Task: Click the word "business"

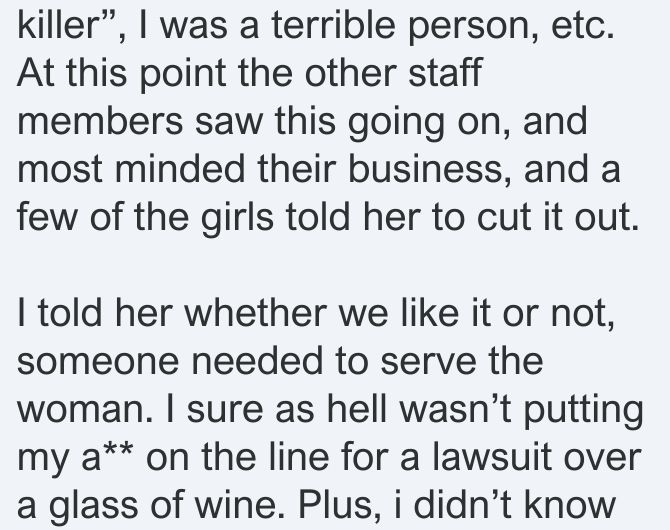Action: tap(429, 170)
